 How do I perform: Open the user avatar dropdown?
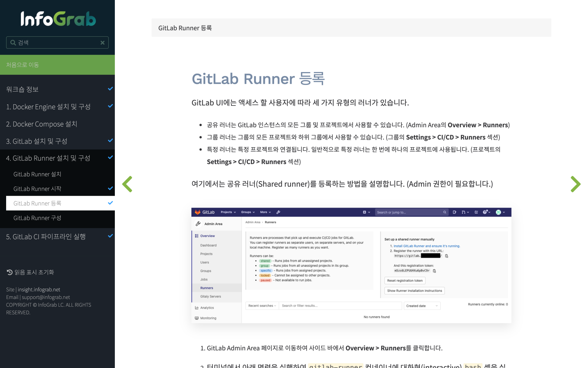click(x=500, y=212)
